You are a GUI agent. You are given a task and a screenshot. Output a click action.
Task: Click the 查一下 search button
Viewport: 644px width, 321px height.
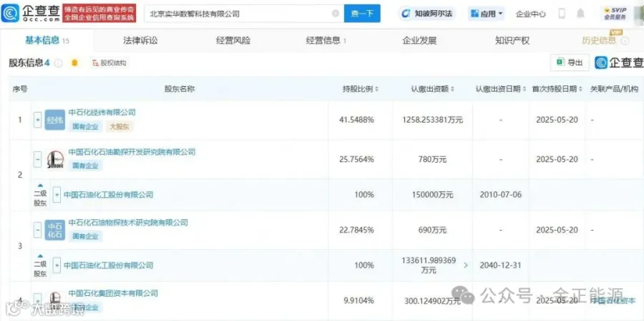pos(362,14)
